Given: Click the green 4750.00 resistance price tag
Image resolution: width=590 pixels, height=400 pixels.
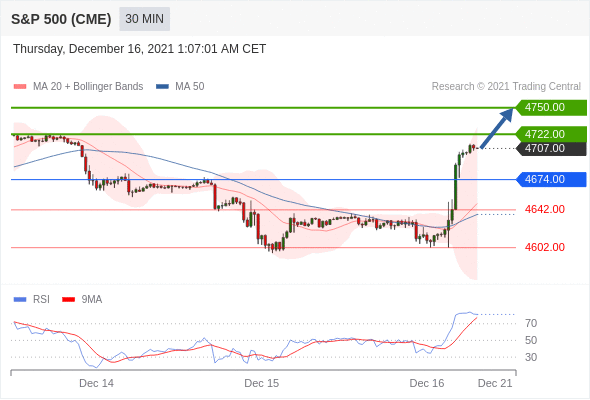Looking at the screenshot, I should click(x=551, y=108).
